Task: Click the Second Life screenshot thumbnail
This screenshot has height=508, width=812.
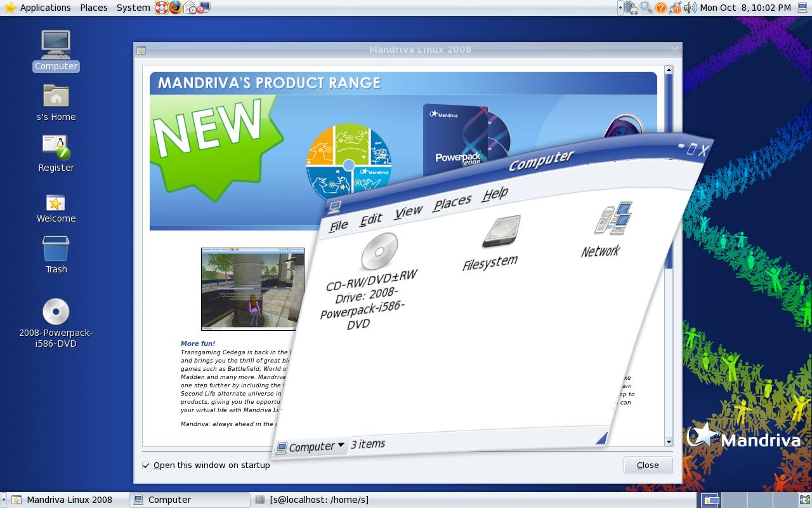Action: tap(252, 289)
